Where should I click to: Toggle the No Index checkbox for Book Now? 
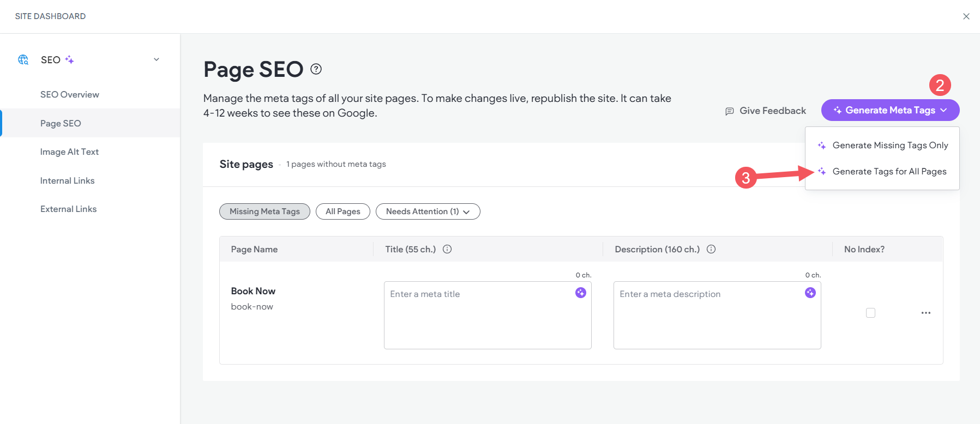tap(870, 313)
